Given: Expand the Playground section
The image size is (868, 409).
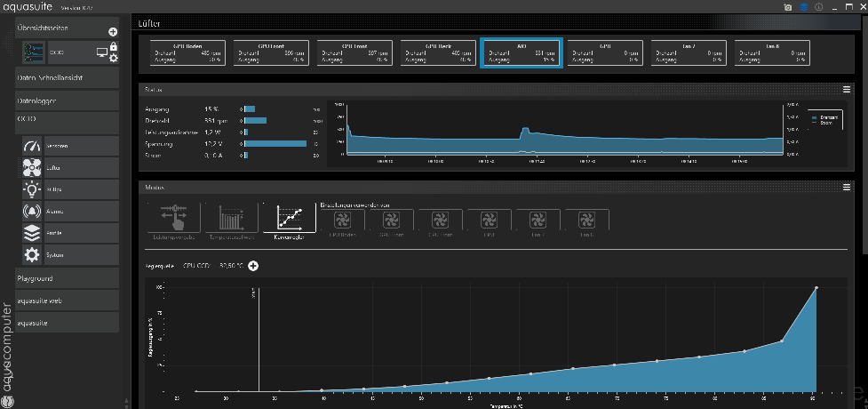Looking at the screenshot, I should click(x=67, y=278).
